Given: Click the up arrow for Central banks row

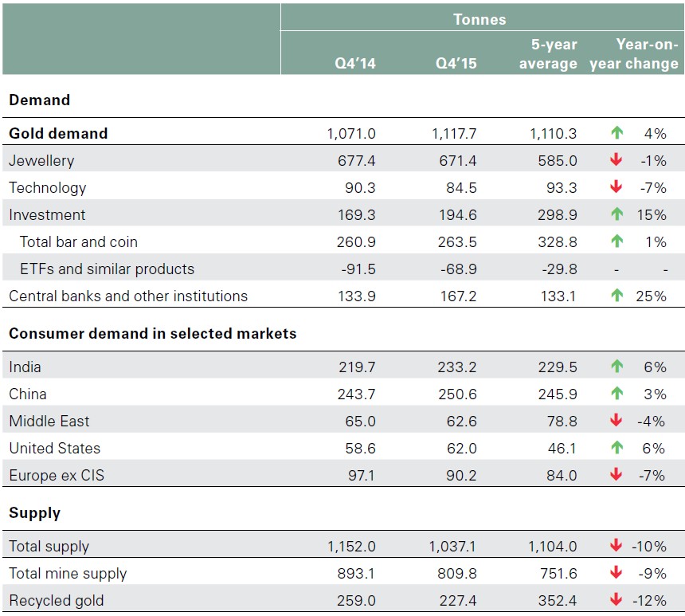Looking at the screenshot, I should click(616, 296).
